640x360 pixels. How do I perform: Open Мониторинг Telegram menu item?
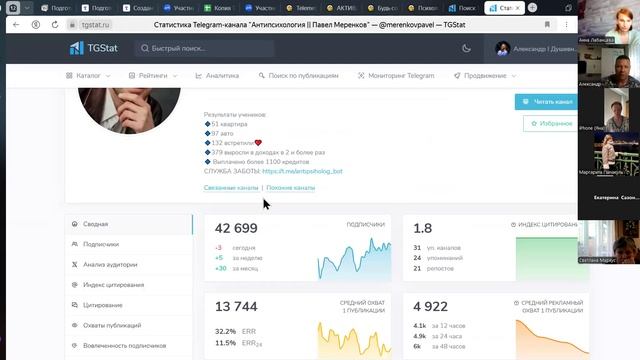pos(396,76)
